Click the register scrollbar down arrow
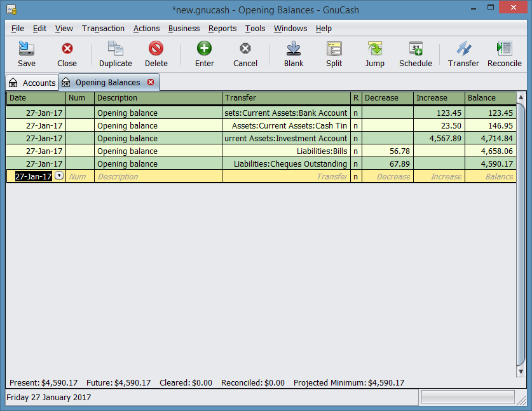 pyautogui.click(x=521, y=372)
